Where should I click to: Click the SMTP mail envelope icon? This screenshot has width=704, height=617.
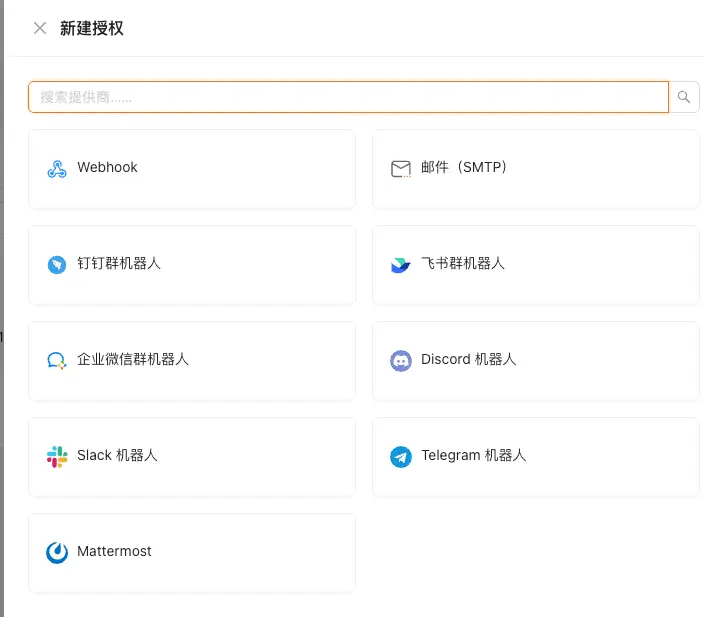point(401,169)
